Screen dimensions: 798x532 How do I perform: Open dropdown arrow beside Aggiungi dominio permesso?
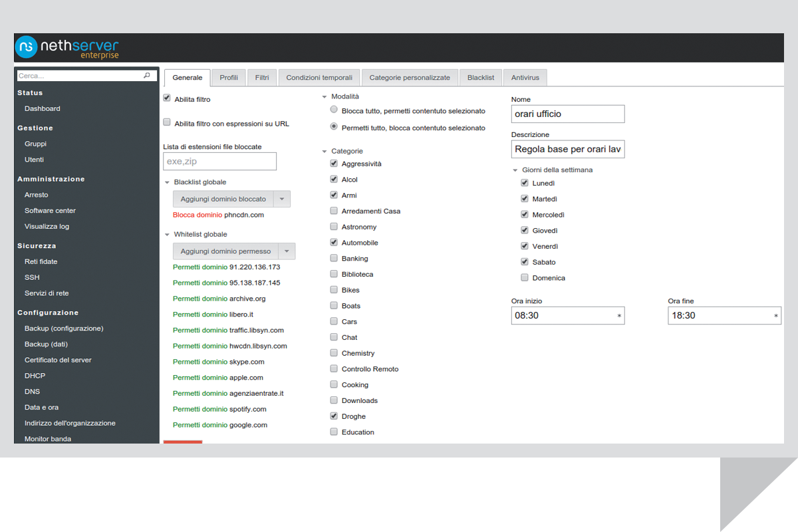pyautogui.click(x=287, y=251)
